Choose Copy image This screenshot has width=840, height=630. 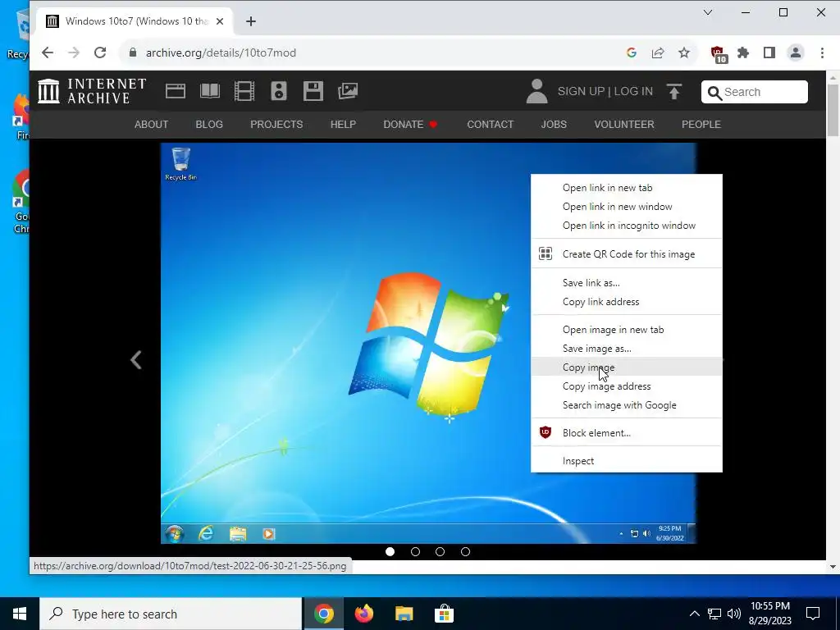click(x=626, y=367)
